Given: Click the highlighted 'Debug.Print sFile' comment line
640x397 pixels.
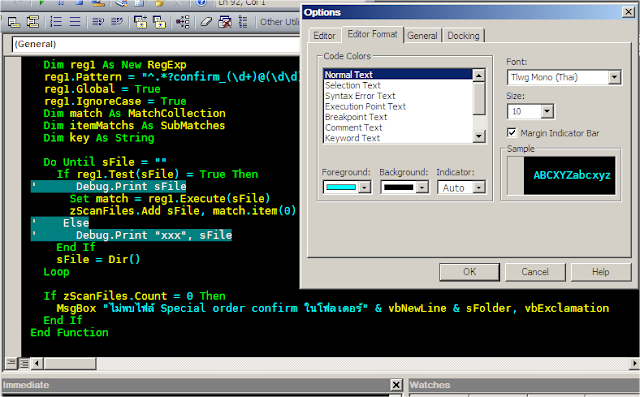Looking at the screenshot, I should [x=109, y=186].
